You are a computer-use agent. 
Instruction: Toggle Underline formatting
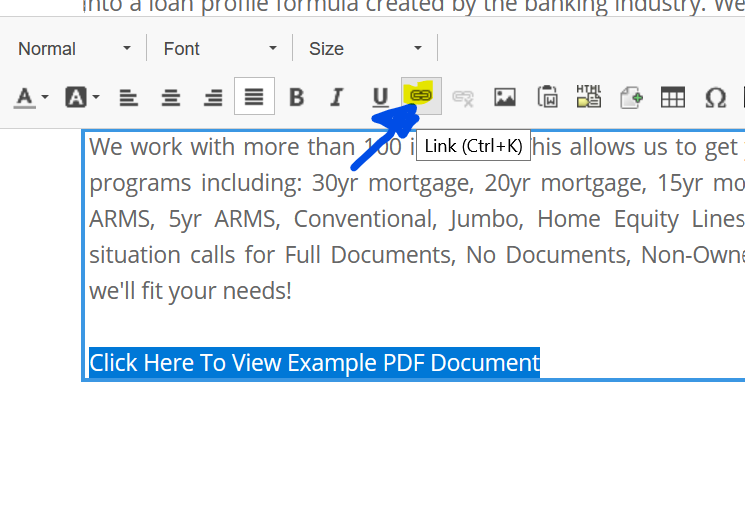[x=380, y=97]
